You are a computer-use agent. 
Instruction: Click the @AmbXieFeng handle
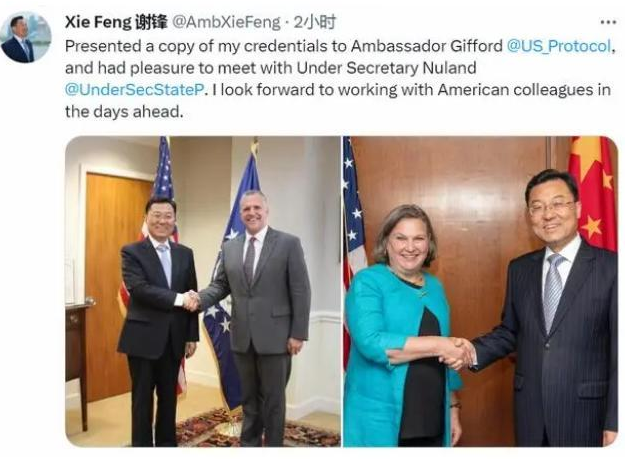226,22
